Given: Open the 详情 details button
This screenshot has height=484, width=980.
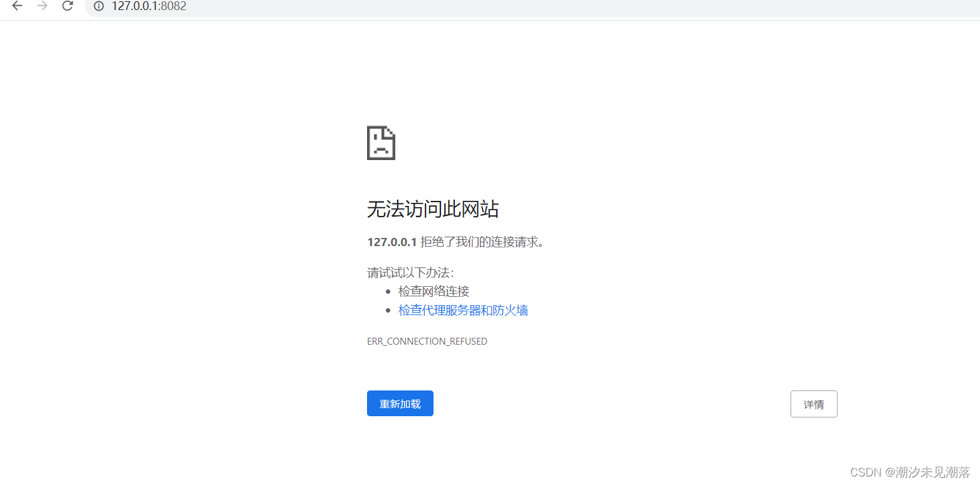Looking at the screenshot, I should pos(814,404).
